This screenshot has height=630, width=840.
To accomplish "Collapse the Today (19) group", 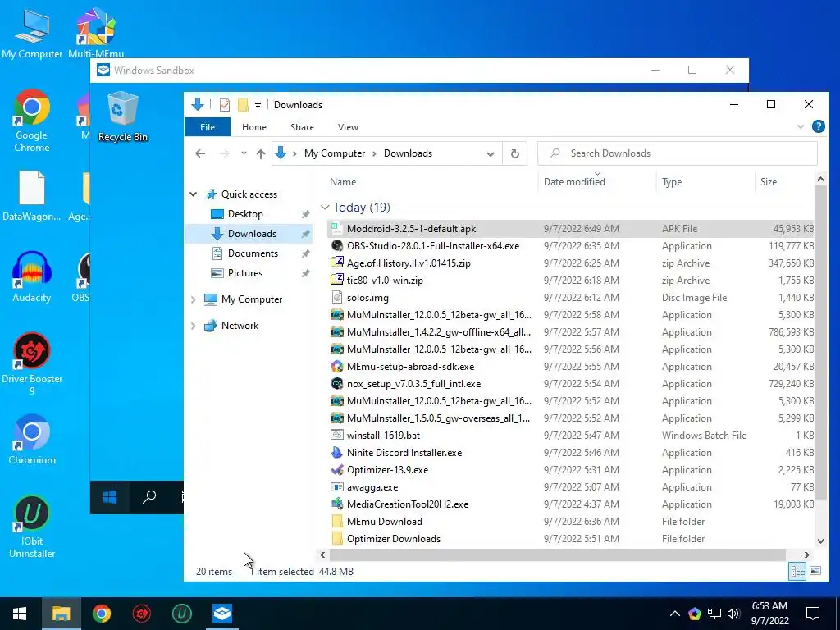I will tap(325, 208).
